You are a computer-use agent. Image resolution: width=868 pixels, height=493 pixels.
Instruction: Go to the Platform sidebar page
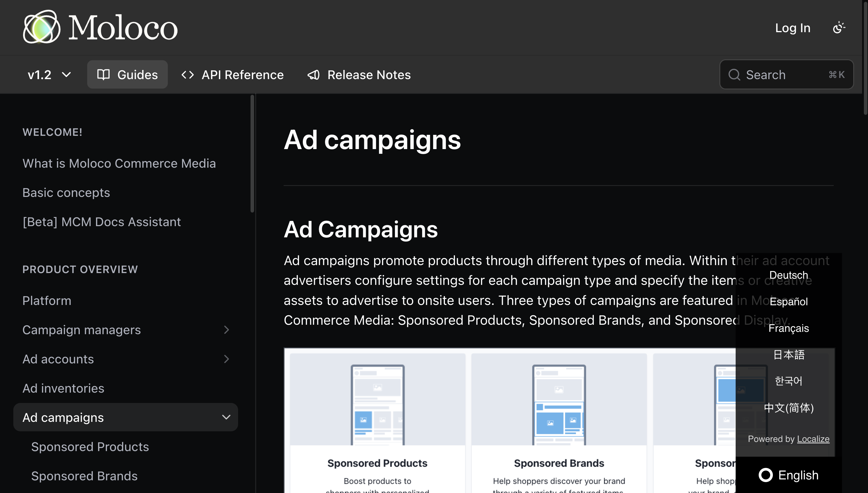(x=47, y=300)
